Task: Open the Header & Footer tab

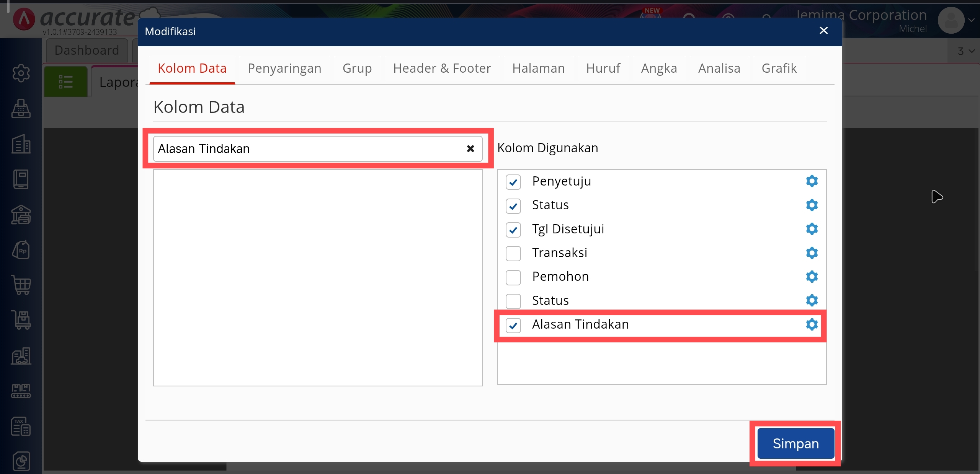Action: point(442,68)
